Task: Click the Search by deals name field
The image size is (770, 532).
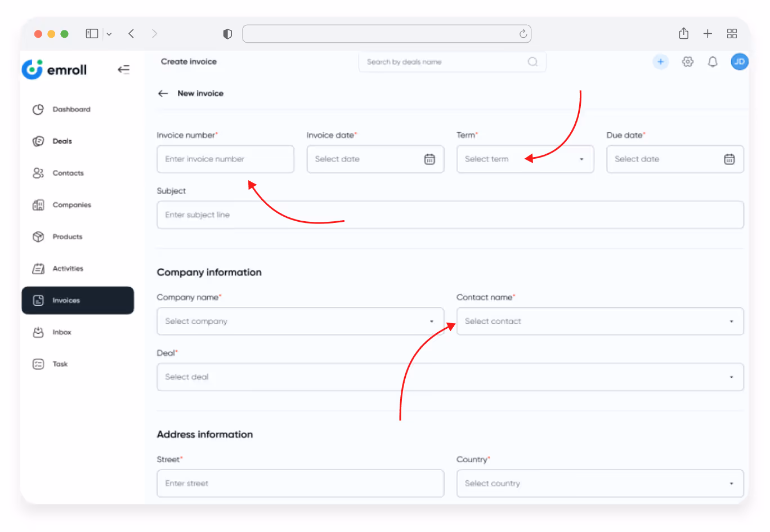Action: pyautogui.click(x=452, y=62)
